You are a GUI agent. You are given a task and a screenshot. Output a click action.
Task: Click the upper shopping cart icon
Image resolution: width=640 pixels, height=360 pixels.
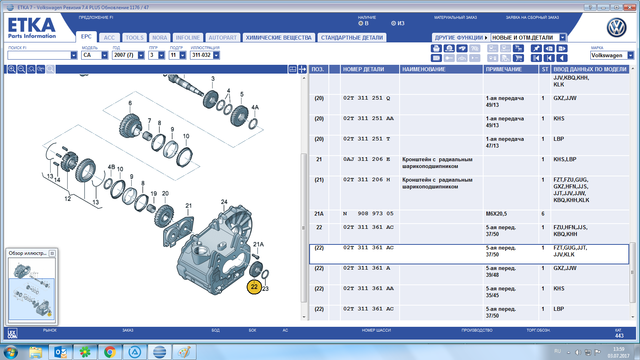518,49
